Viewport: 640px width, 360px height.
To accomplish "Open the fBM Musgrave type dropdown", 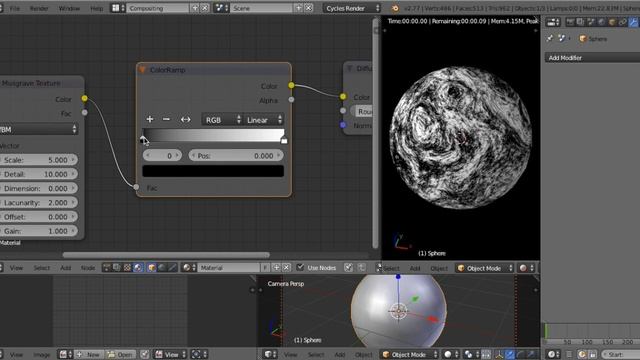I will point(38,129).
